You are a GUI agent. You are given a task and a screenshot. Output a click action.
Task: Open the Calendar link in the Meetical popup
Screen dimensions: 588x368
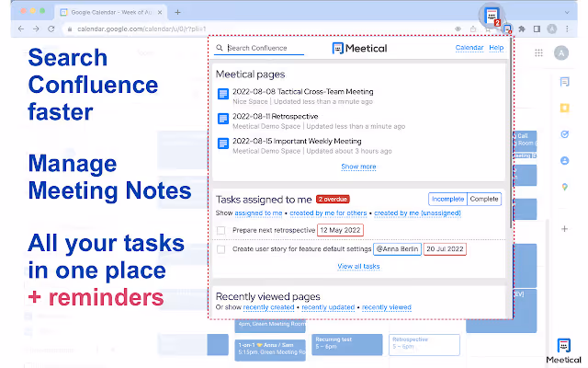(469, 48)
